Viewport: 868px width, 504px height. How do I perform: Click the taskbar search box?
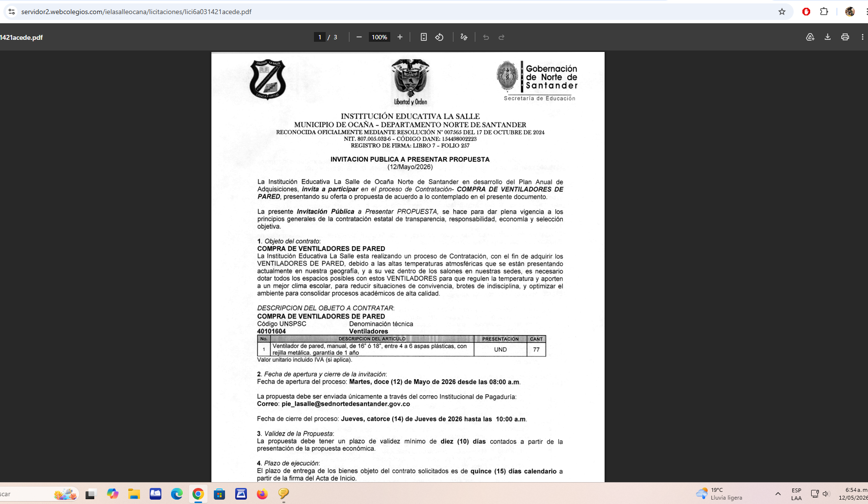pos(38,494)
